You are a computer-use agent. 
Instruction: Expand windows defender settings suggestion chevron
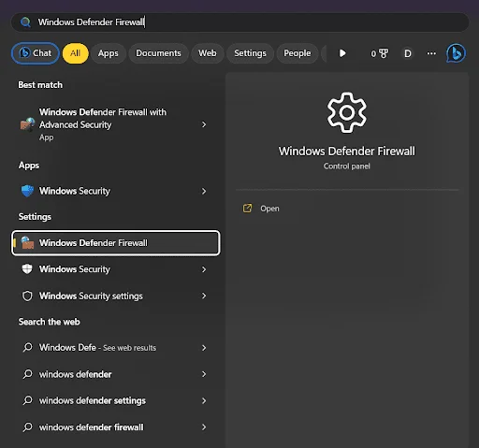coord(204,400)
